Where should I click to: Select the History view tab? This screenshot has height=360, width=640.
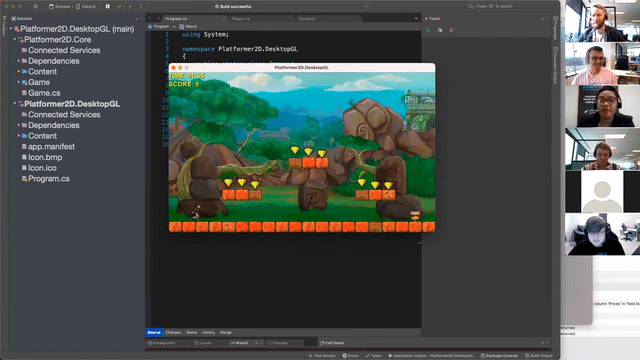208,333
